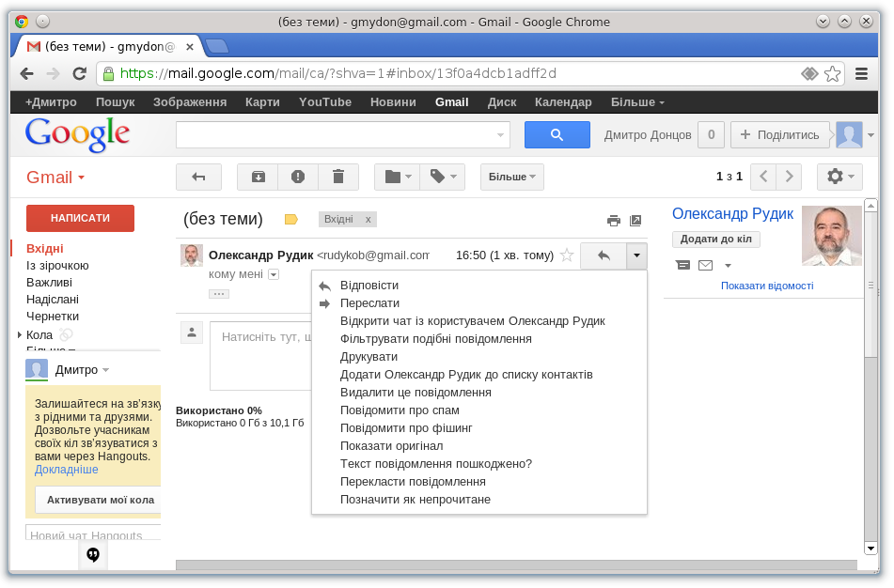
Task: Reload the page in Chrome
Action: pos(80,73)
